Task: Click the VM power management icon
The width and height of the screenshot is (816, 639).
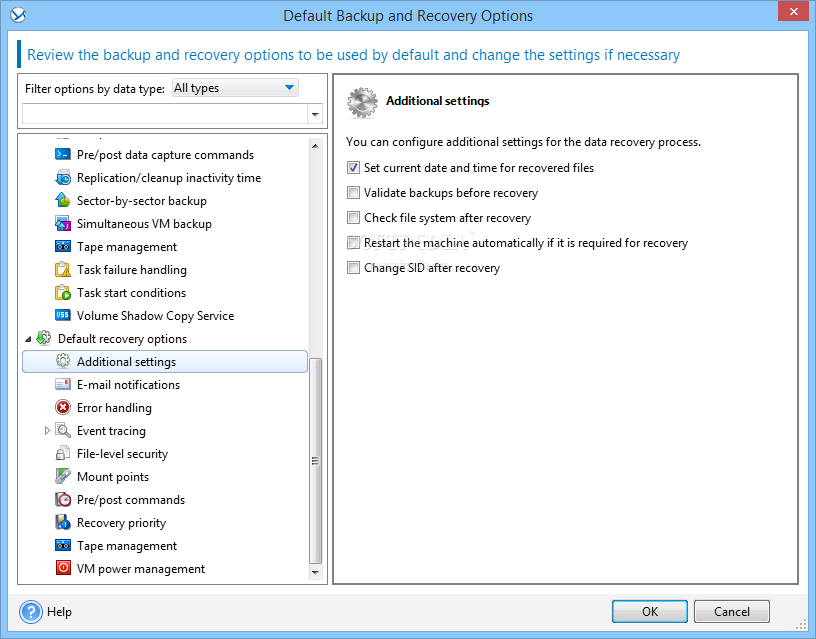Action: (x=63, y=568)
